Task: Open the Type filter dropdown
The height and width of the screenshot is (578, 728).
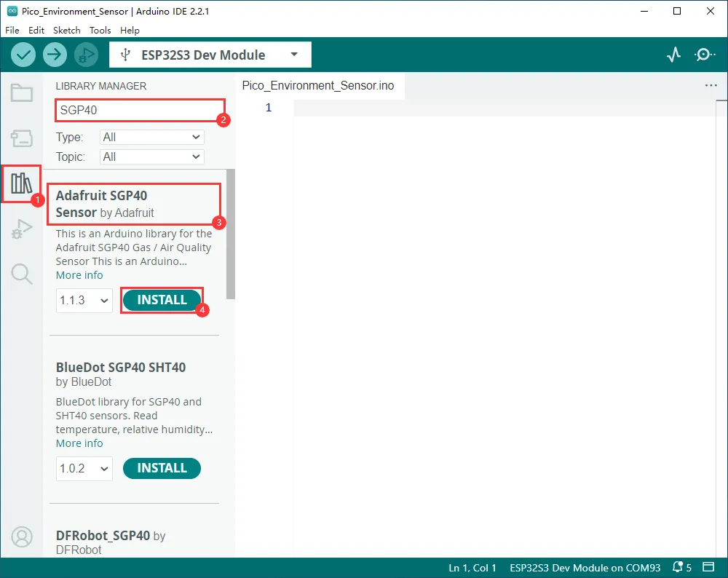Action: tap(152, 137)
